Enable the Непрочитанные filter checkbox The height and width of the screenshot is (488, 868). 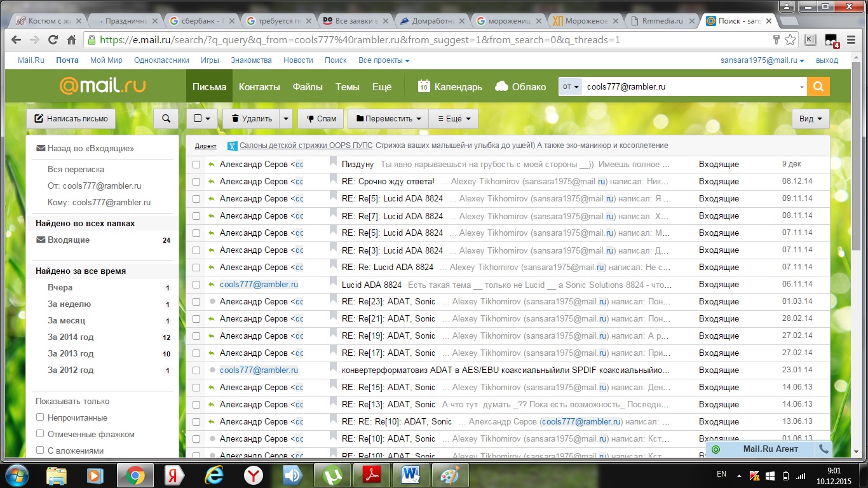pos(40,417)
